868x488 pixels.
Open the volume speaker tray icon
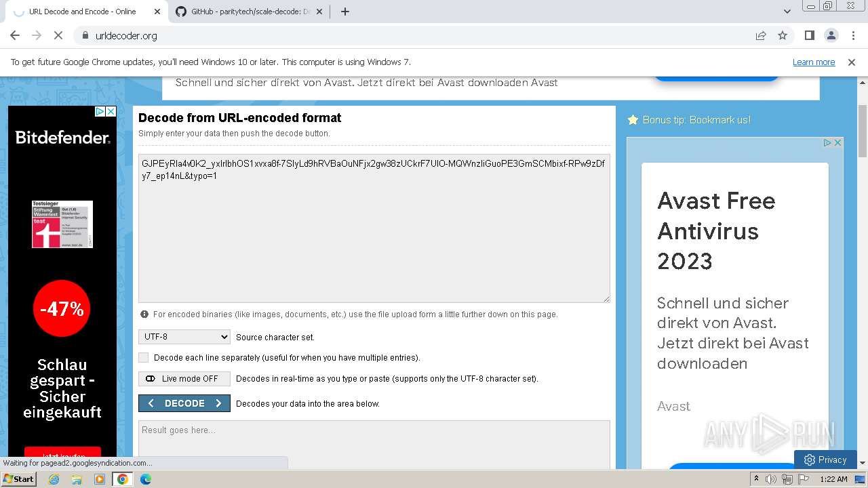coord(771,479)
